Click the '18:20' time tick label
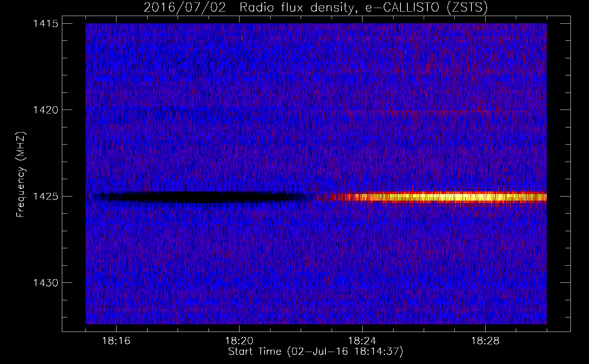 tap(239, 341)
